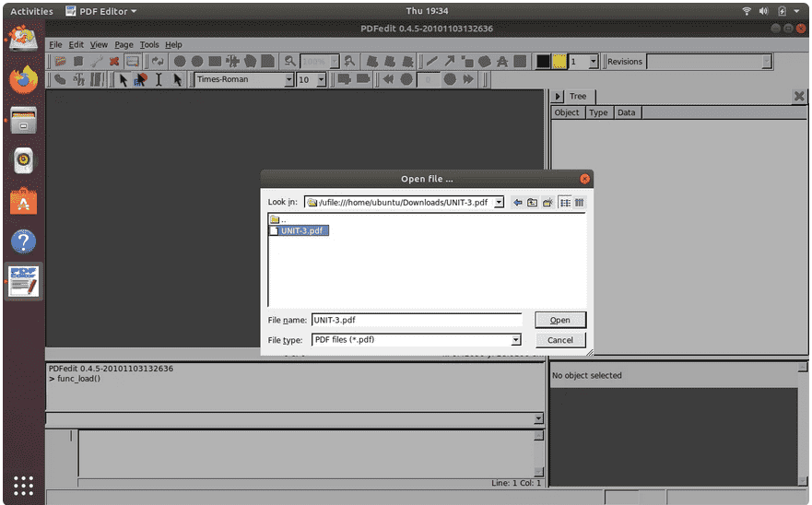Click the open file folder icon in the PDFedit toolbar
812x505 pixels.
pos(61,61)
